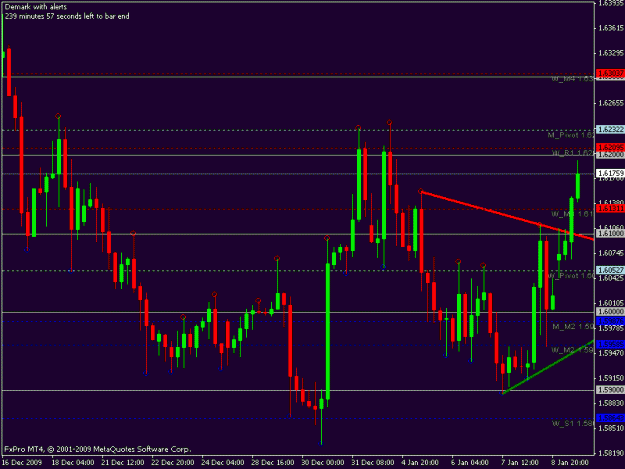Click the latest green candle near 1.61759
Image resolution: width=625 pixels, height=469 pixels.
click(x=578, y=186)
